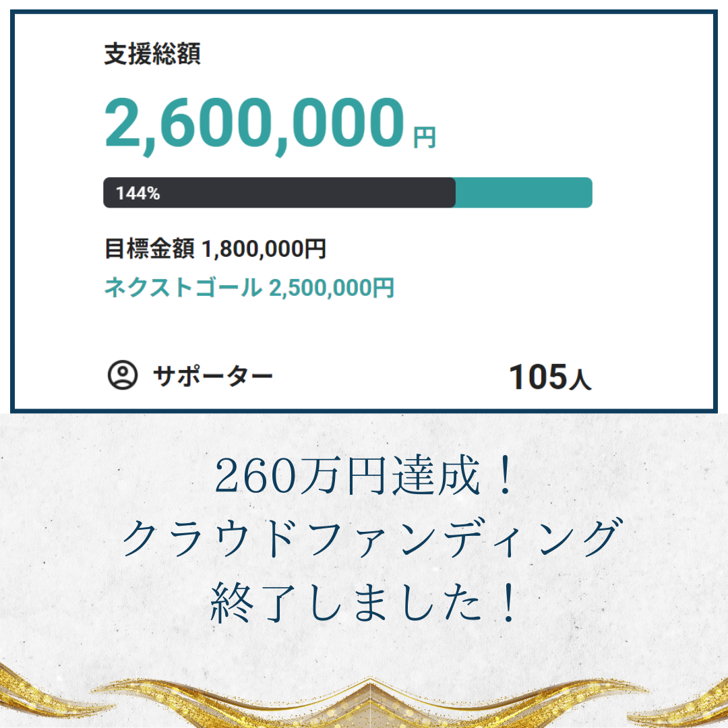Click the 円 symbol beside the total
Screen dimensions: 728x728
coord(425,138)
